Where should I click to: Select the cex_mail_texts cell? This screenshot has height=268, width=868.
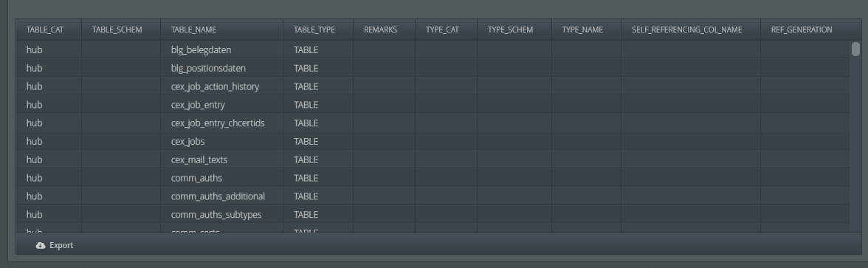tap(221, 159)
